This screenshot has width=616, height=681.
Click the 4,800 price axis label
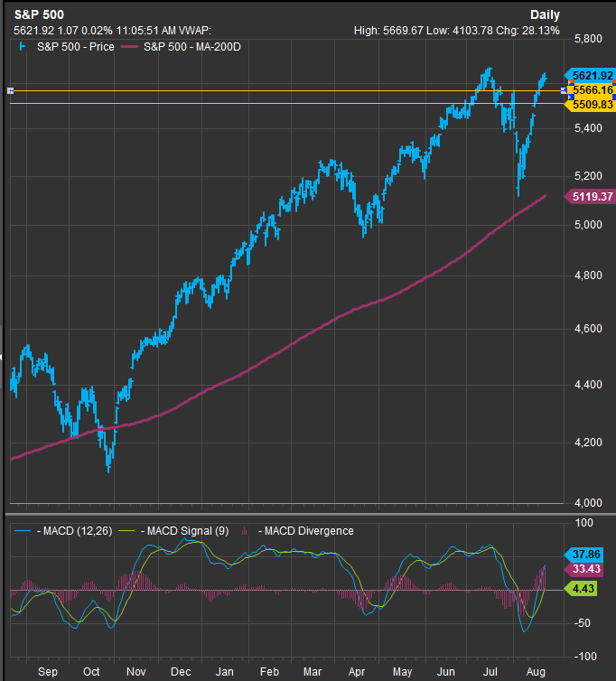coord(588,275)
